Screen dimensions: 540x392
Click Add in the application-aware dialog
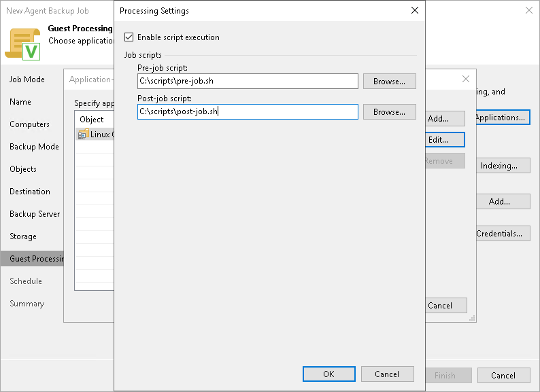click(445, 119)
